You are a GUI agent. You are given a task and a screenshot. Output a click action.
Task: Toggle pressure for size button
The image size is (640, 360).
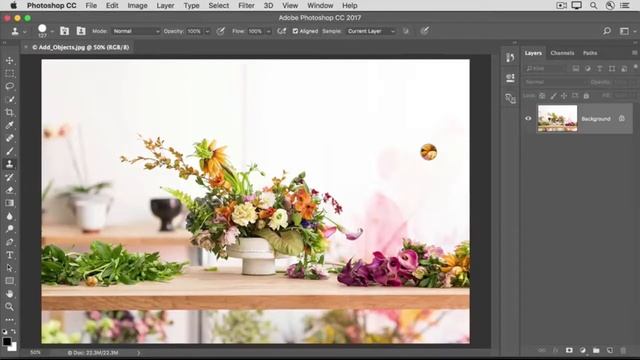(x=424, y=31)
